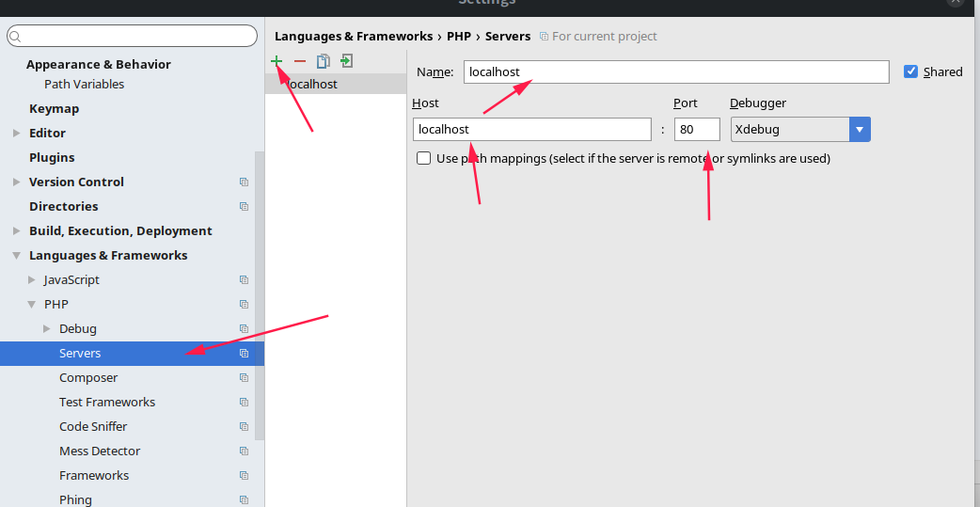This screenshot has height=507, width=980.
Task: Click project-level icon beside Servers item
Action: (x=244, y=354)
